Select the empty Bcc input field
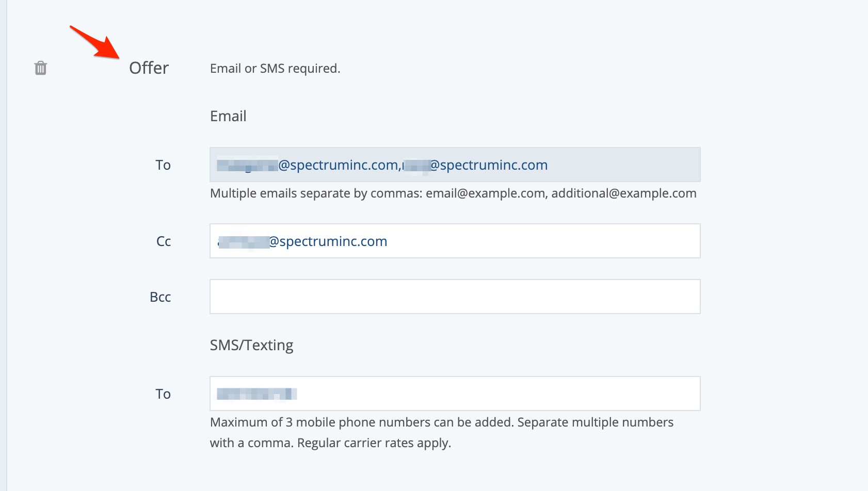 (455, 297)
